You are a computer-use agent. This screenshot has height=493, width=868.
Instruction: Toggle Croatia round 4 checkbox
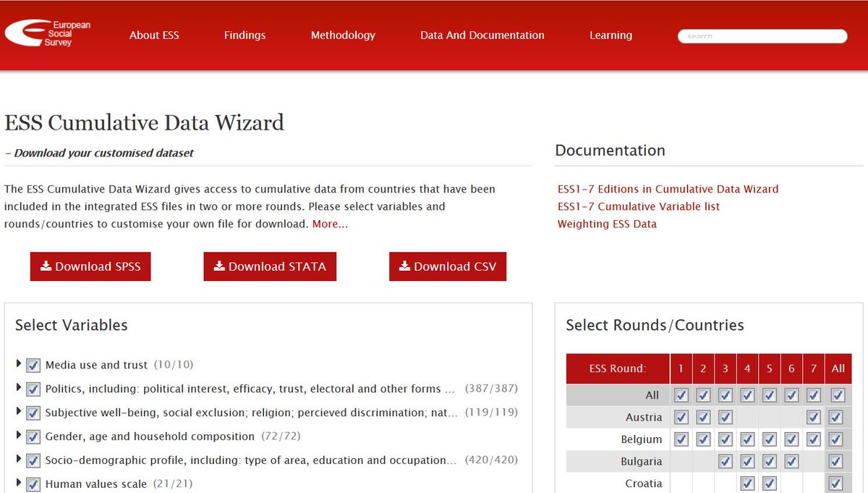(x=747, y=484)
